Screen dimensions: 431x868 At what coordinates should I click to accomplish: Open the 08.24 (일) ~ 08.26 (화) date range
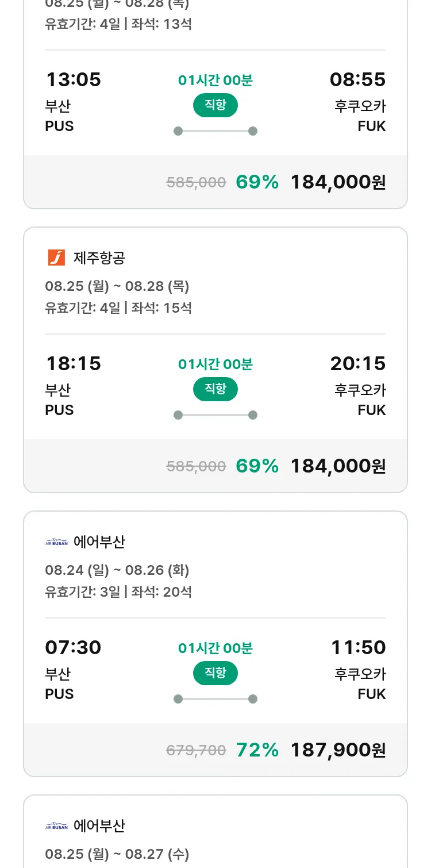click(117, 570)
